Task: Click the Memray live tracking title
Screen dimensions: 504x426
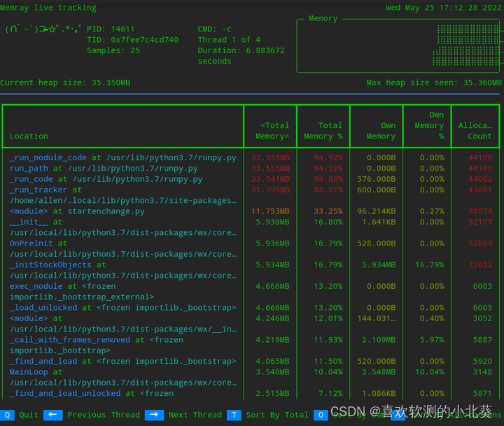Action: click(x=48, y=8)
